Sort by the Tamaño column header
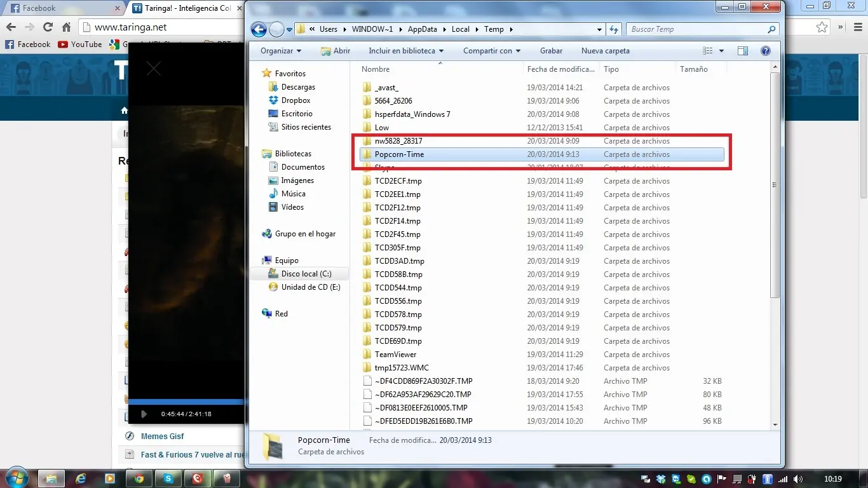This screenshot has height=488, width=868. [701, 69]
